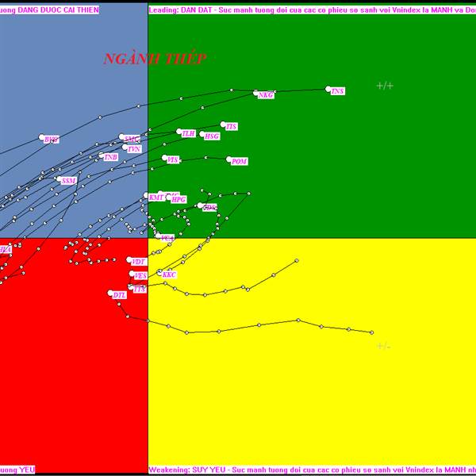Viewport: 476px width, 476px height.
Task: Select the VES stock label
Action: pos(140,275)
